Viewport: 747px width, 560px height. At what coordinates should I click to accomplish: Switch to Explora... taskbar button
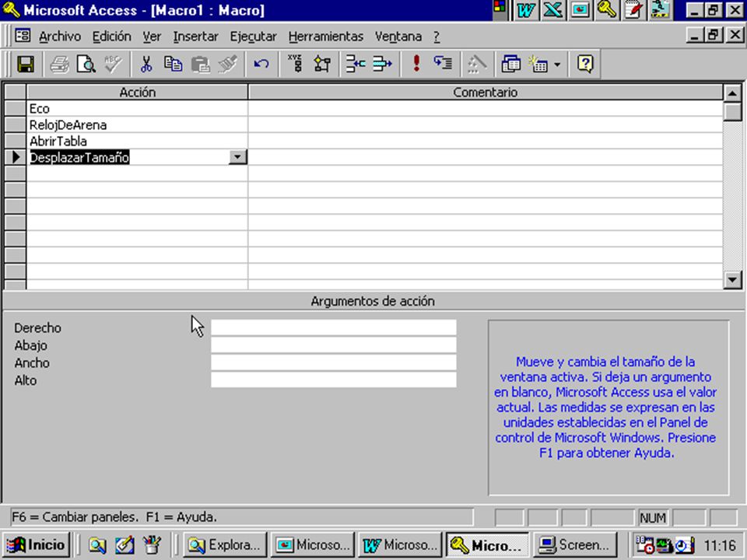coord(225,544)
